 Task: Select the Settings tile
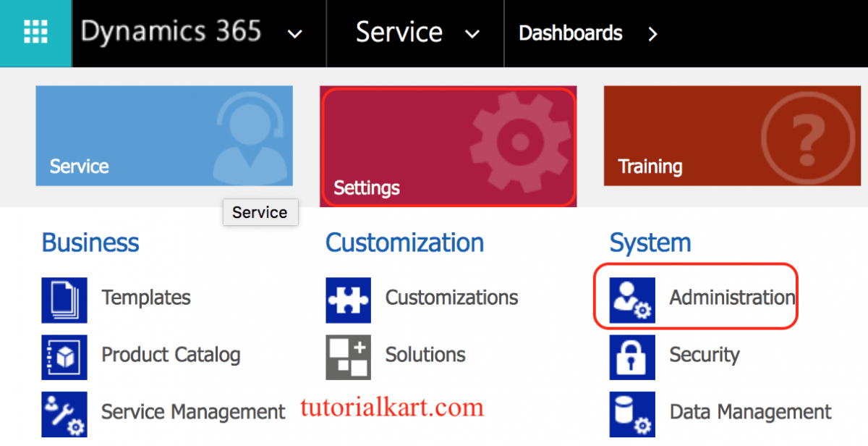point(448,145)
